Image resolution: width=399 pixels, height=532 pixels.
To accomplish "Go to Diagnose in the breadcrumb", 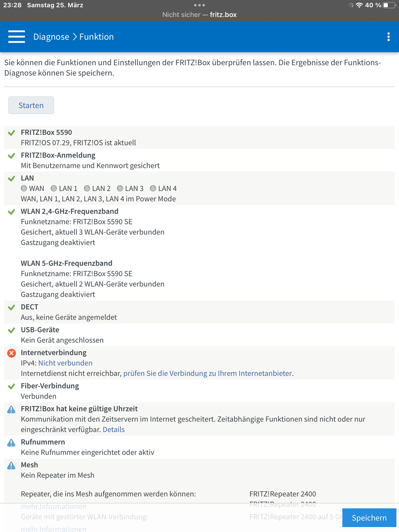I will [51, 37].
